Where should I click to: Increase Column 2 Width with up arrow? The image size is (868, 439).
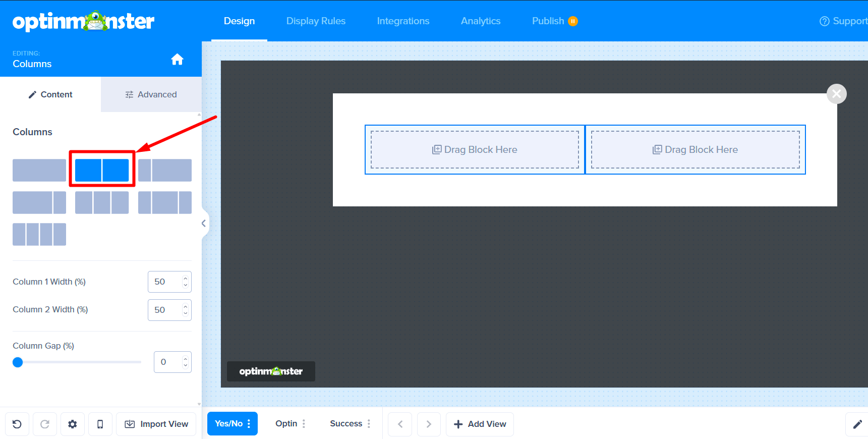pyautogui.click(x=186, y=306)
